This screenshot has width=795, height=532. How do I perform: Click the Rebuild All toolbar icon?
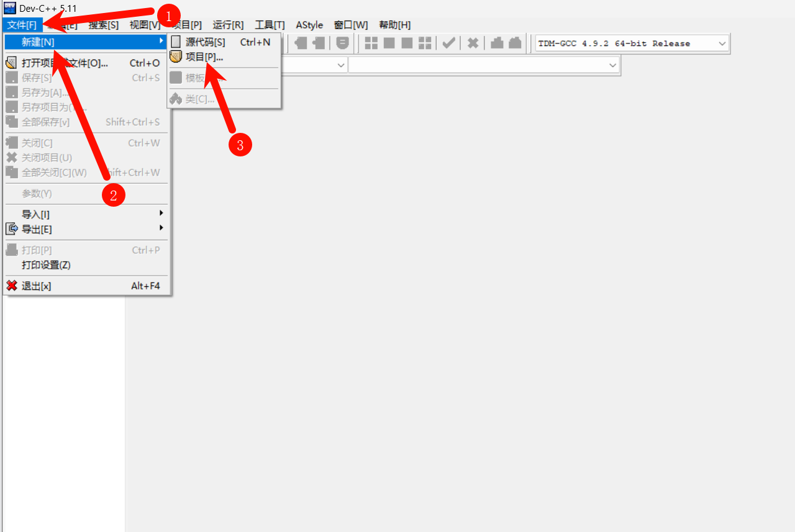coord(425,43)
